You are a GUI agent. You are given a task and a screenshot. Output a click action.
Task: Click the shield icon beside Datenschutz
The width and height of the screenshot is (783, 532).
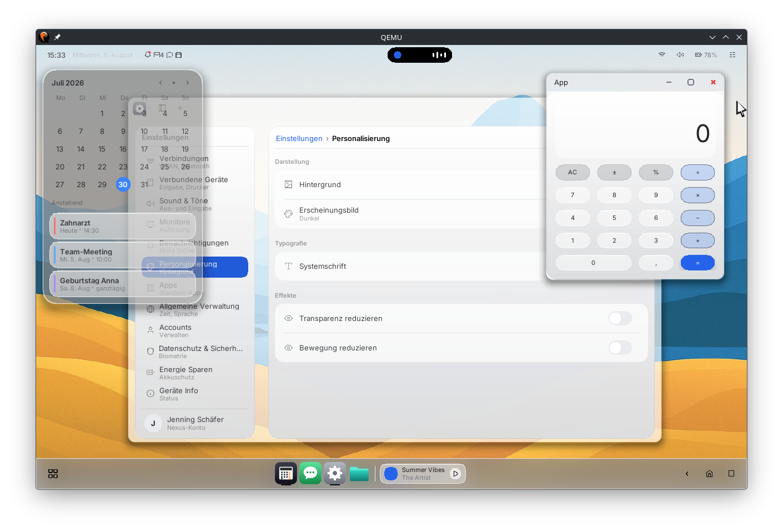(x=150, y=352)
